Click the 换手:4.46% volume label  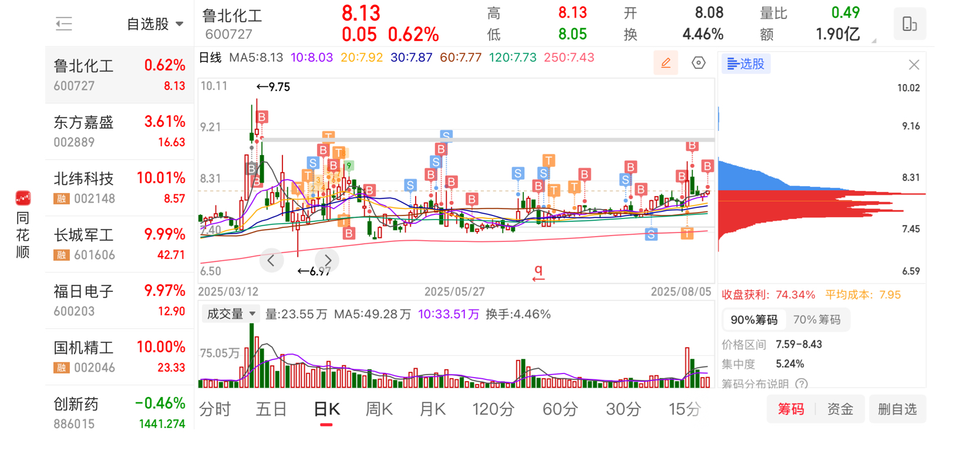tap(518, 314)
